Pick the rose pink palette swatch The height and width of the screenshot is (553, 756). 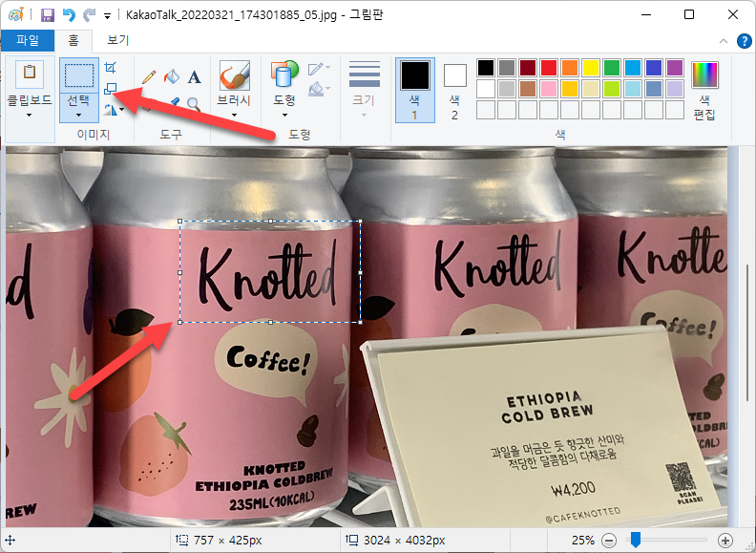(x=549, y=89)
